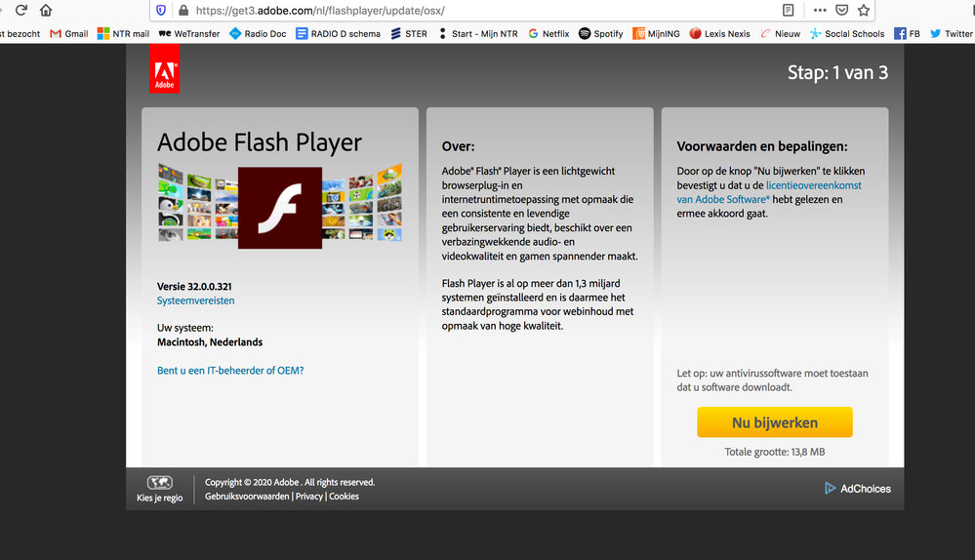This screenshot has height=560, width=975.
Task: Save page to Pocket icon
Action: (x=842, y=10)
